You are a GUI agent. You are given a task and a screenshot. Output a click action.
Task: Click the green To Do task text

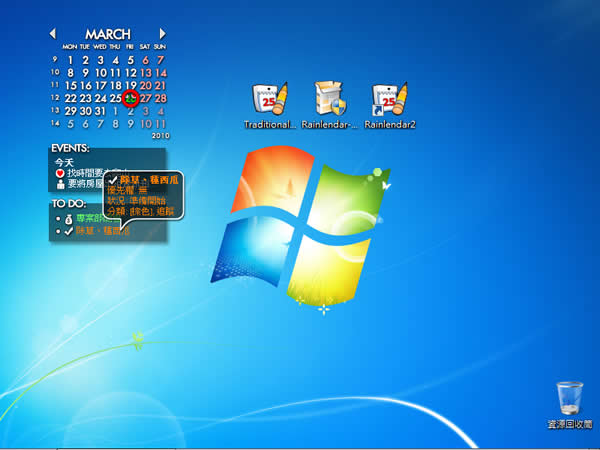click(x=88, y=219)
